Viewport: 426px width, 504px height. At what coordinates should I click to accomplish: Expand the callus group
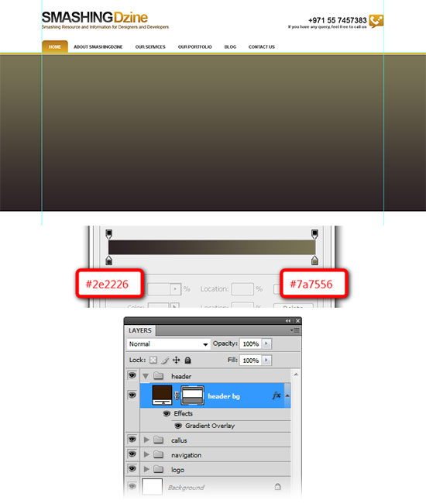(146, 440)
